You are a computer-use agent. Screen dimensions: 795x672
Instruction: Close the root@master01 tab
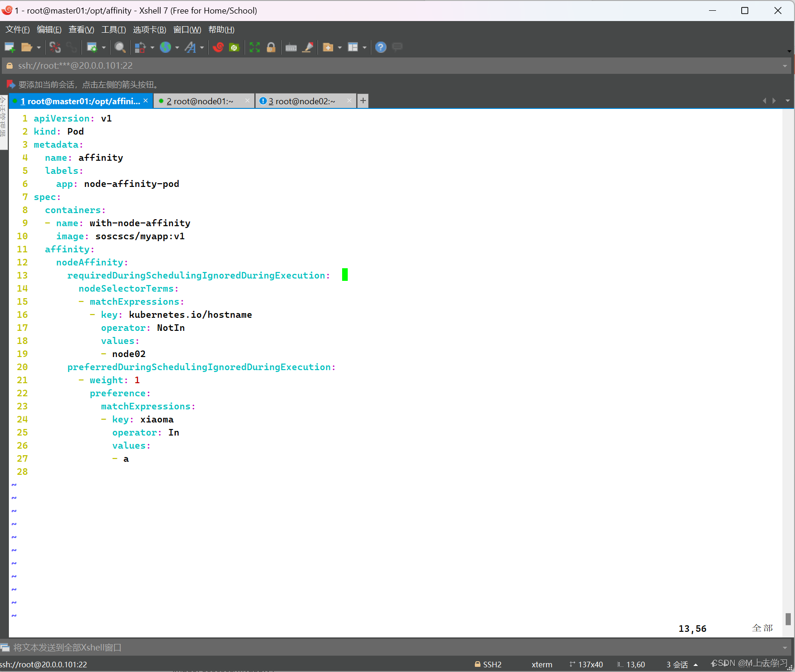pyautogui.click(x=146, y=100)
